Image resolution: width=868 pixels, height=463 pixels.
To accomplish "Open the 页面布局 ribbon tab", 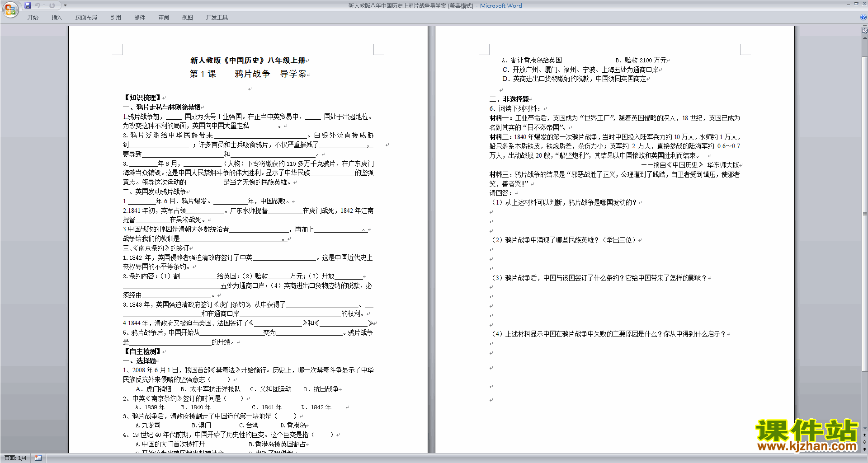I will 86,18.
